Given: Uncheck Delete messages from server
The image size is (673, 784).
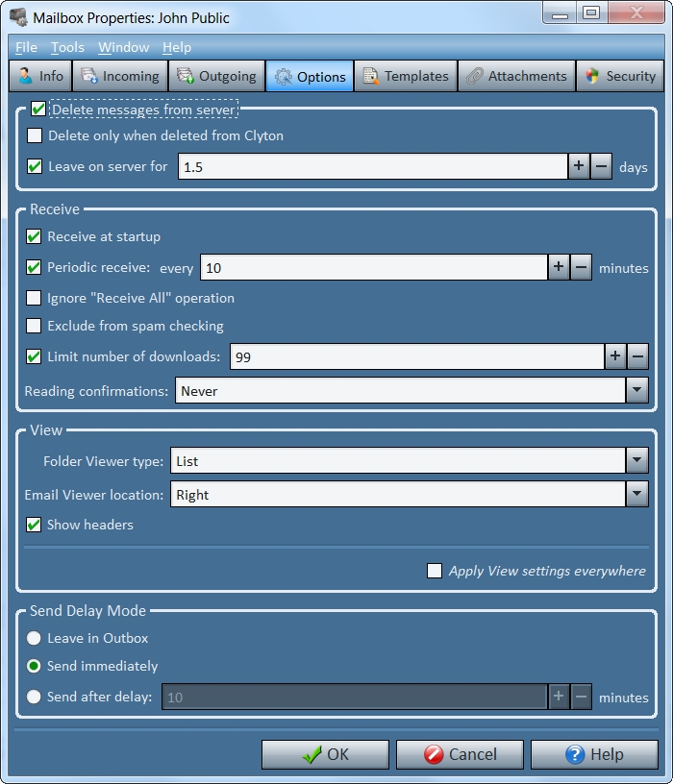Looking at the screenshot, I should point(38,109).
